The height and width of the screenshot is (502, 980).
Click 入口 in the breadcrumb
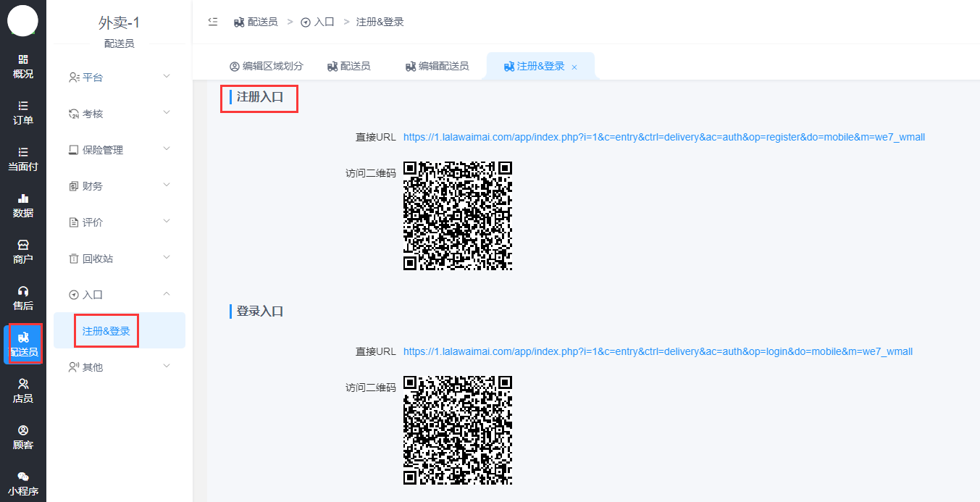(317, 22)
